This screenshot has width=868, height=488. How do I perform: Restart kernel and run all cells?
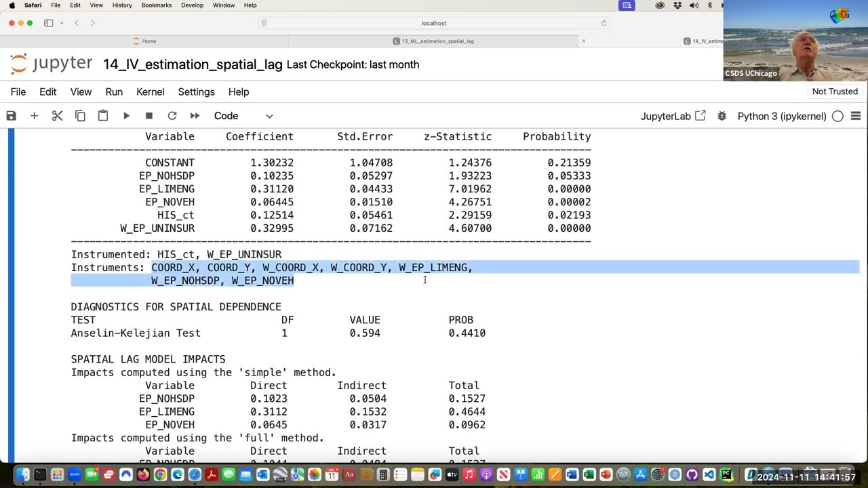(x=195, y=116)
